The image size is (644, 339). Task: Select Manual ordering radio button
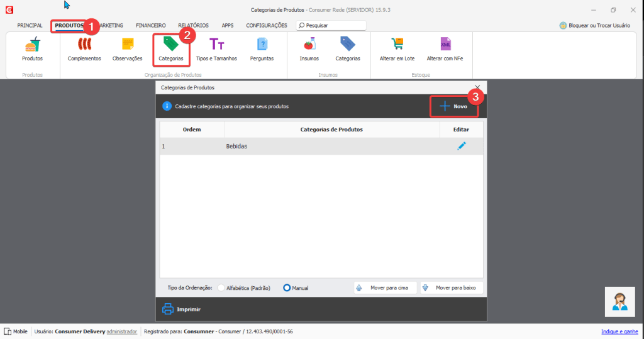[287, 288]
